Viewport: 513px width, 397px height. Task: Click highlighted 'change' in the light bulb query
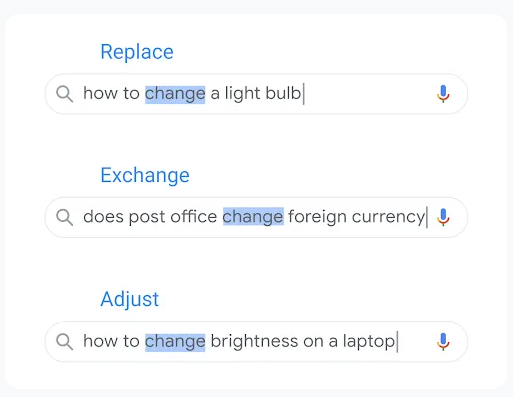(x=175, y=94)
